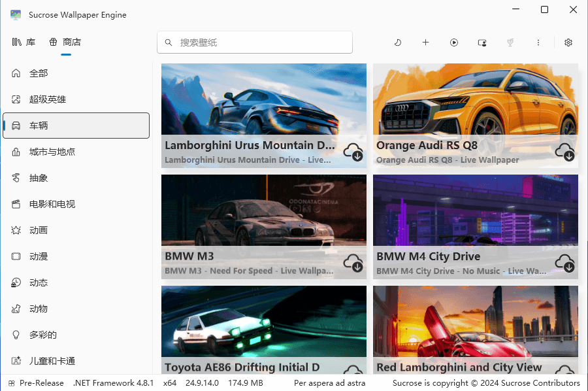This screenshot has width=588, height=391.
Task: Open the display preferences monitor icon
Action: click(482, 42)
